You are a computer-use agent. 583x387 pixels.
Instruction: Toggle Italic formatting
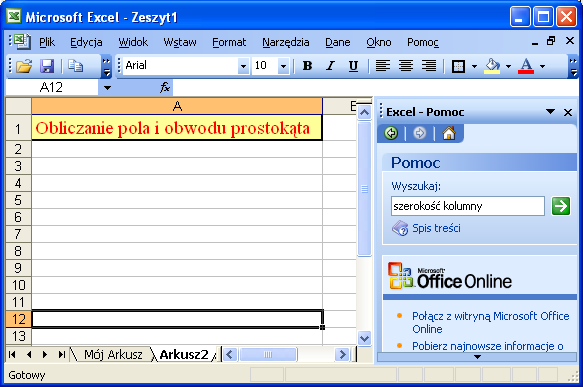tap(330, 66)
